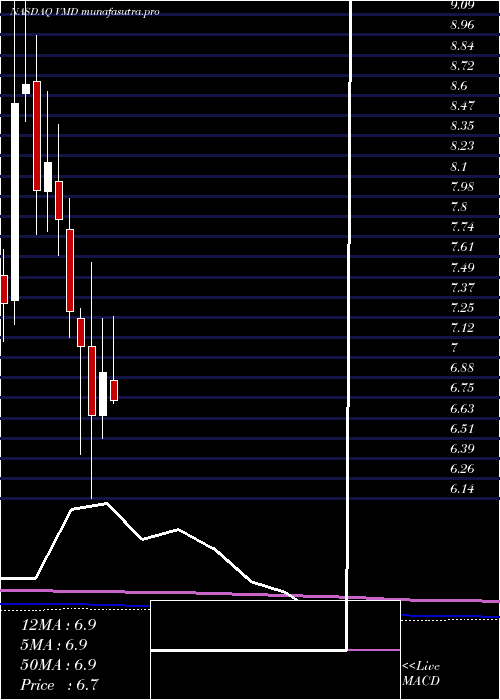Click the 5MA : 6.9 readout
The height and width of the screenshot is (700, 500).
(54, 645)
